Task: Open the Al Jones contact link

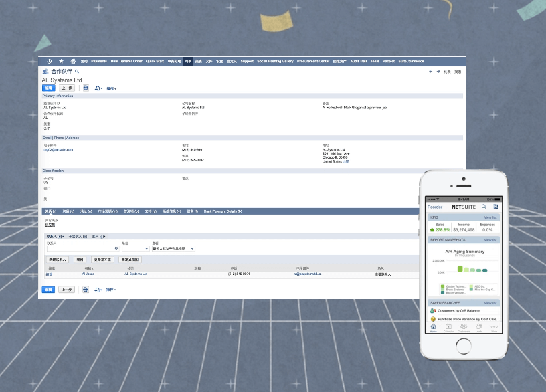Action: point(88,274)
